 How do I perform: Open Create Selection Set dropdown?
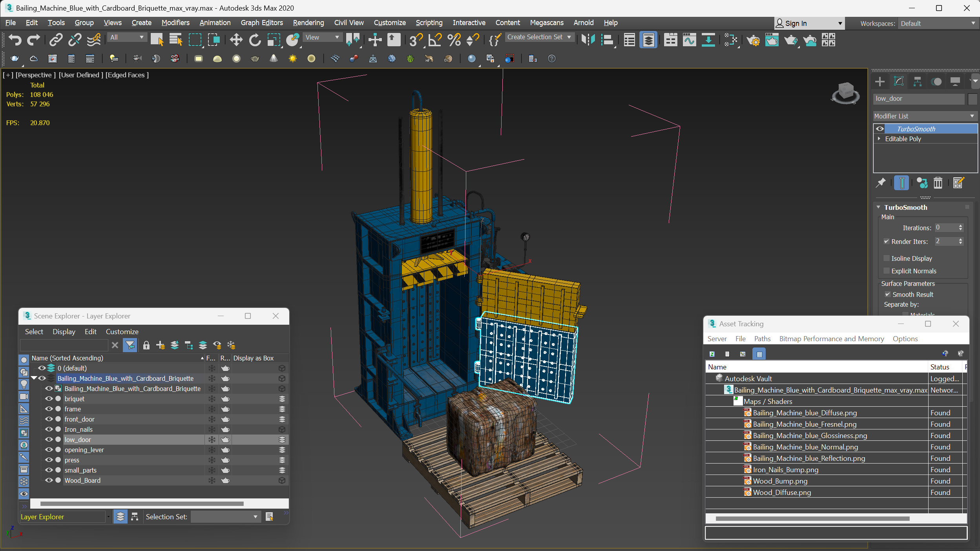point(539,37)
